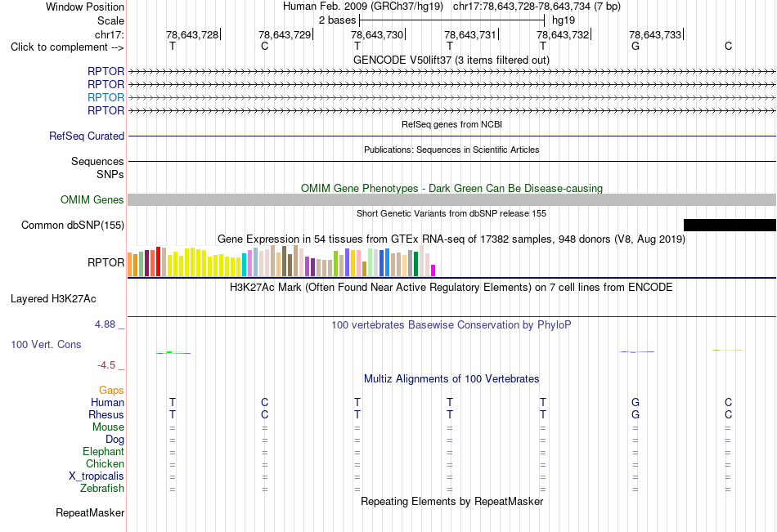Select the X_tropicalis alignment row label
The image size is (777, 532).
[x=97, y=476]
